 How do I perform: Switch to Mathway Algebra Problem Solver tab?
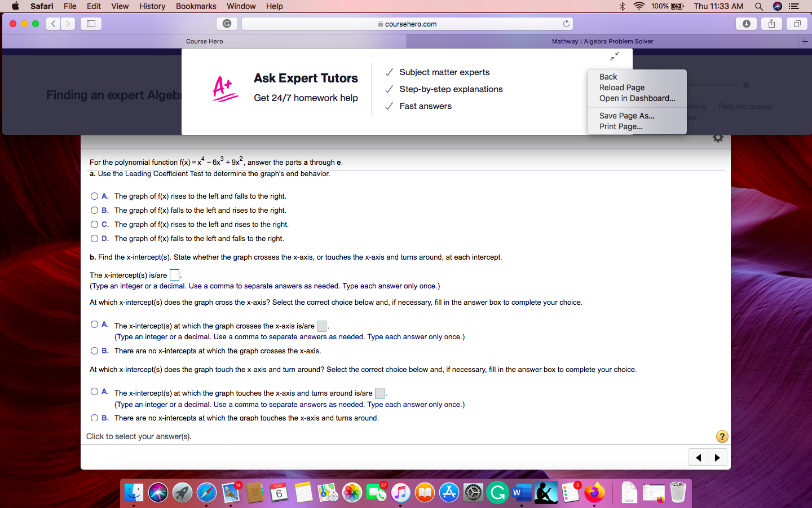602,41
